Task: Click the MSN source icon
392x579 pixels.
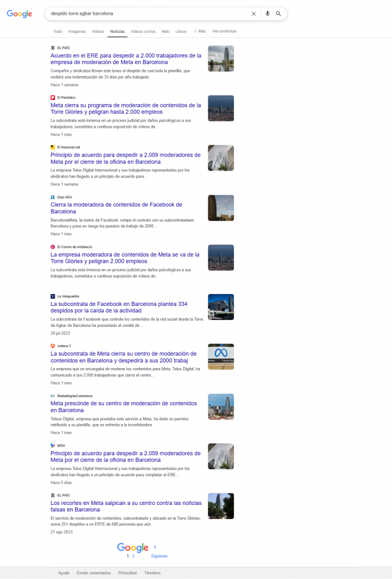Action: (x=53, y=446)
